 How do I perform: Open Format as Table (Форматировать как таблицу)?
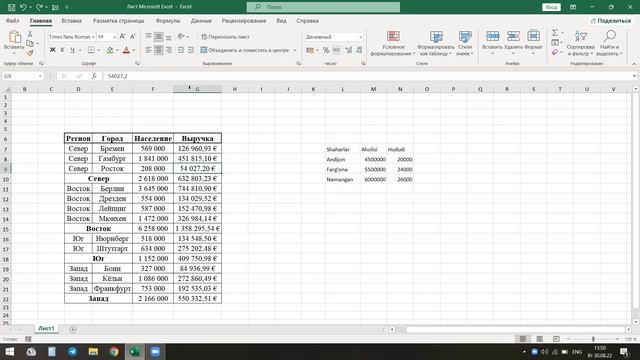pyautogui.click(x=436, y=43)
